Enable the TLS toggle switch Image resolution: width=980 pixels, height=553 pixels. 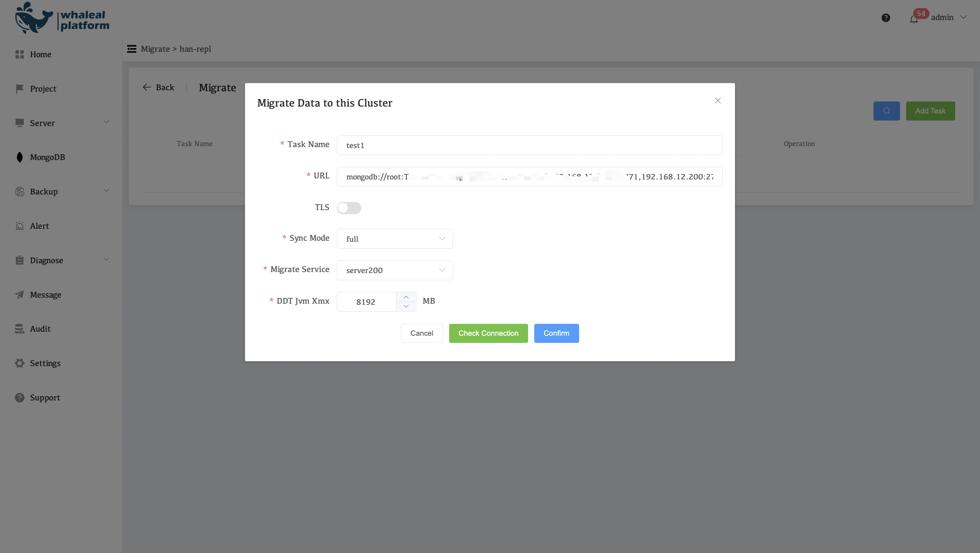(349, 208)
